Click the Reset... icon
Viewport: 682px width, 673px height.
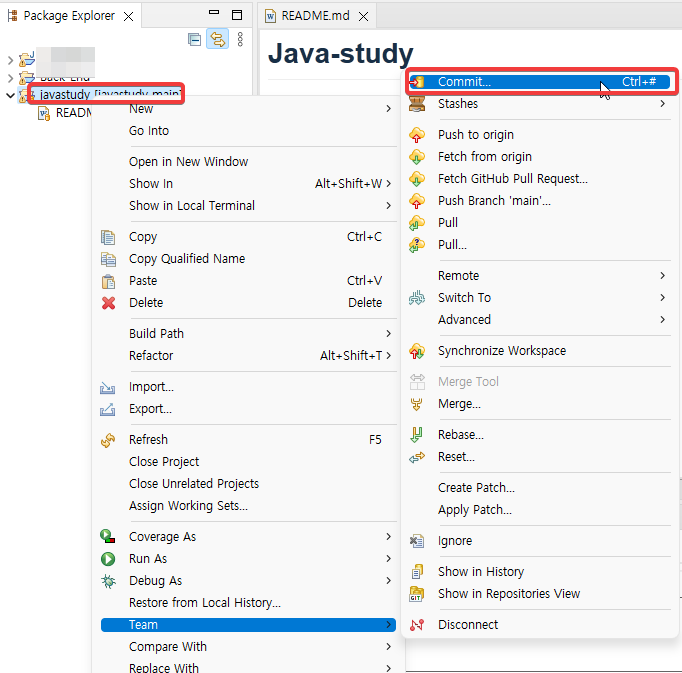coord(417,457)
